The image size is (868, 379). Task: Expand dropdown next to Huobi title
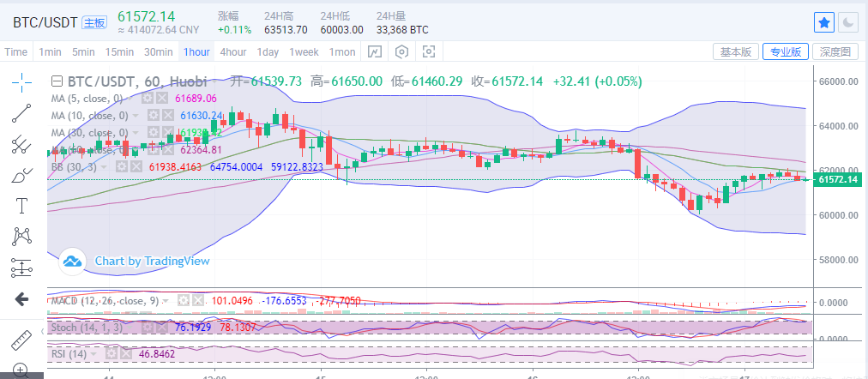pyautogui.click(x=214, y=81)
